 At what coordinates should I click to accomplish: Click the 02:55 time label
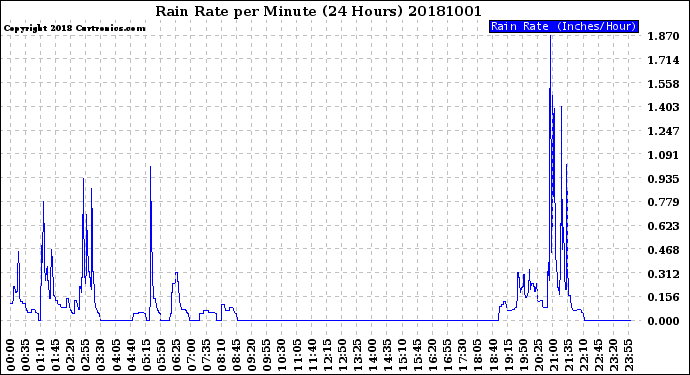pyautogui.click(x=86, y=355)
